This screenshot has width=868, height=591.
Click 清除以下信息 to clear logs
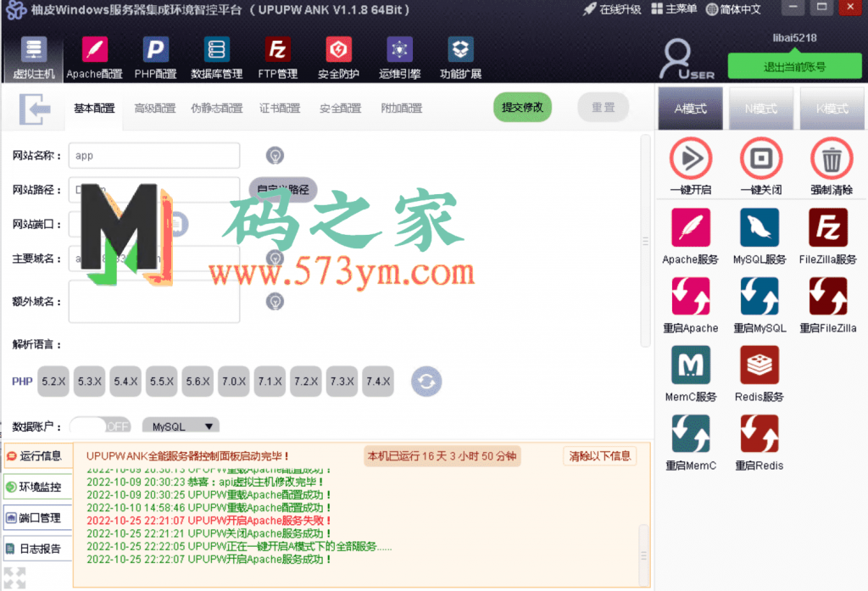599,456
